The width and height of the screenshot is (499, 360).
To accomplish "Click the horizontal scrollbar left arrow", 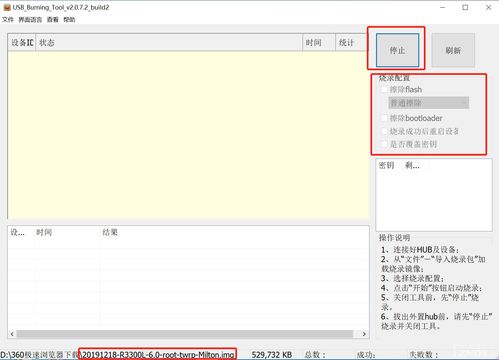I will pyautogui.click(x=12, y=334).
